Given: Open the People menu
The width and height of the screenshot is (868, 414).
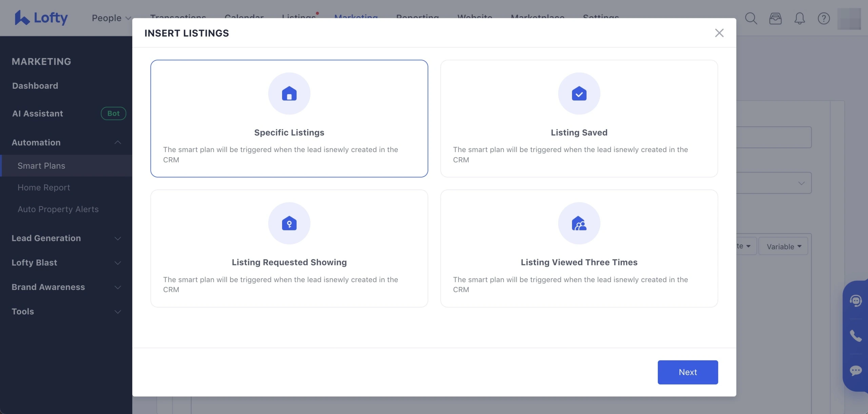Looking at the screenshot, I should click(111, 18).
